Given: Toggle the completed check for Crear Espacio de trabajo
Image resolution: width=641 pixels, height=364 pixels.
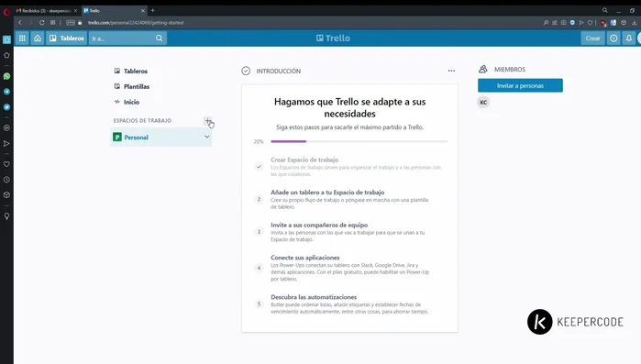Looking at the screenshot, I should point(259,167).
